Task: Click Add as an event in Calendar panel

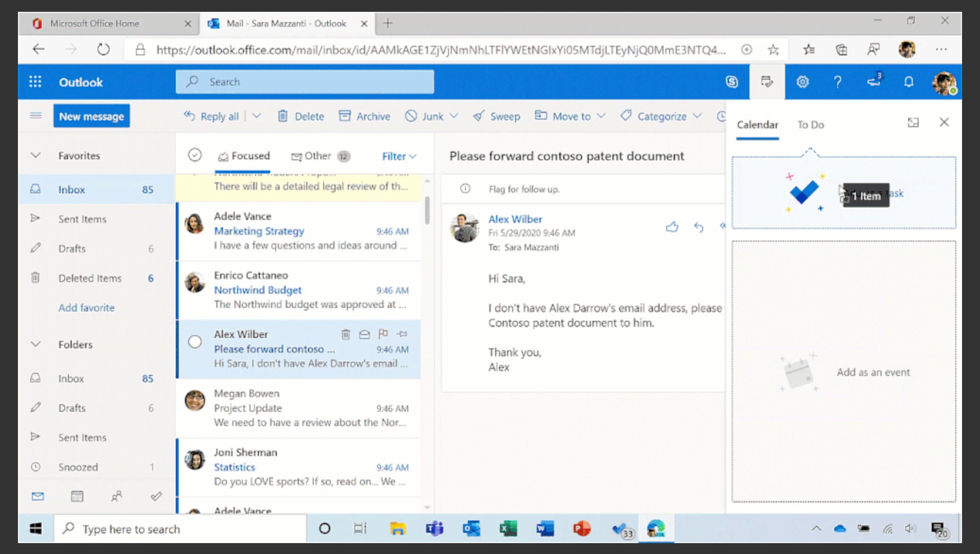Action: point(844,372)
